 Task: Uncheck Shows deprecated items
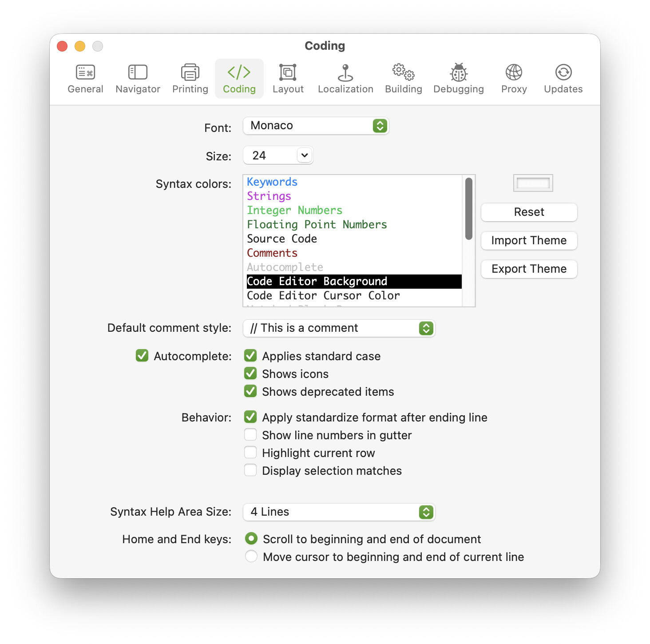coord(251,391)
